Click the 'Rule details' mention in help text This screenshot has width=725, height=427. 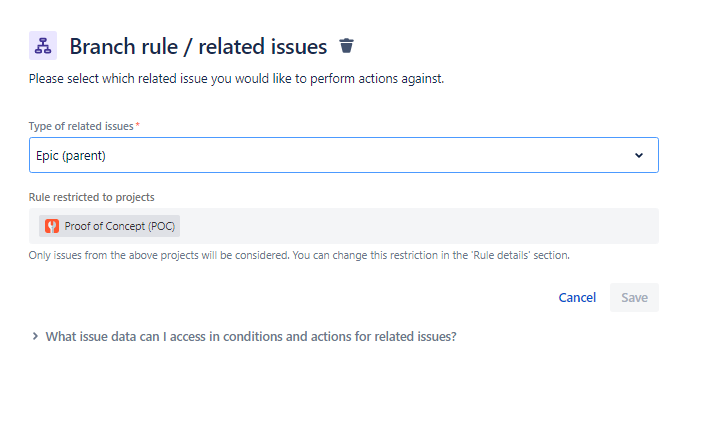(x=501, y=255)
